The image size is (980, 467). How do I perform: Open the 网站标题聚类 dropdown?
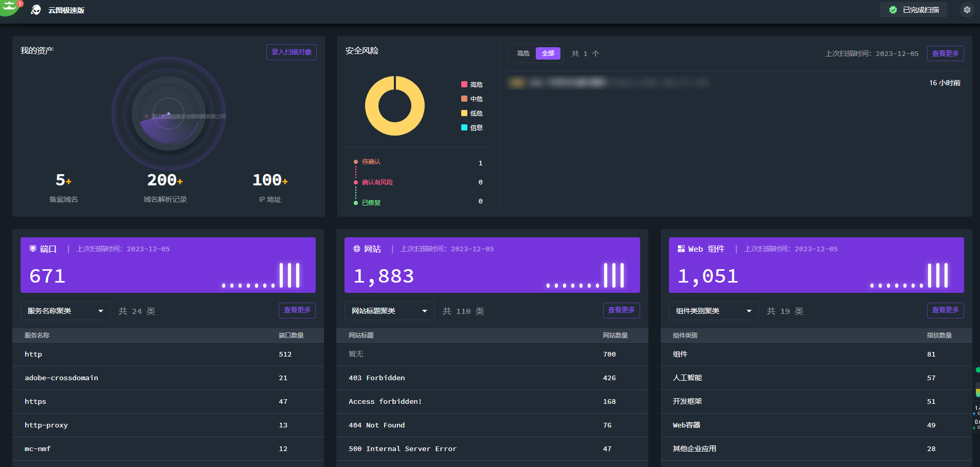pos(389,311)
